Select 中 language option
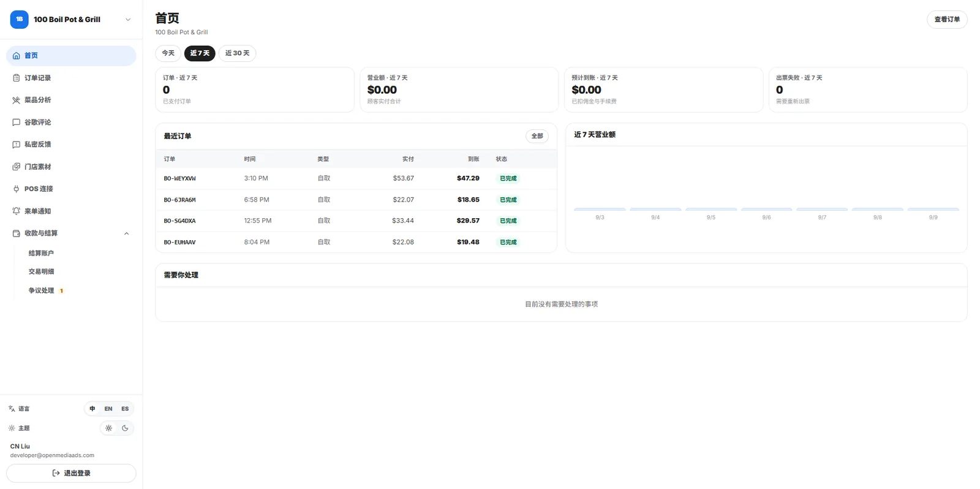Screen dimensions: 980x489 click(92, 409)
